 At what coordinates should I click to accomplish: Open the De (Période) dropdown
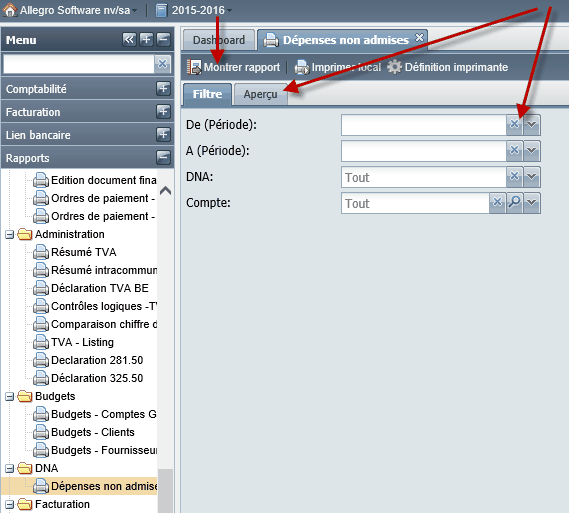pos(532,124)
